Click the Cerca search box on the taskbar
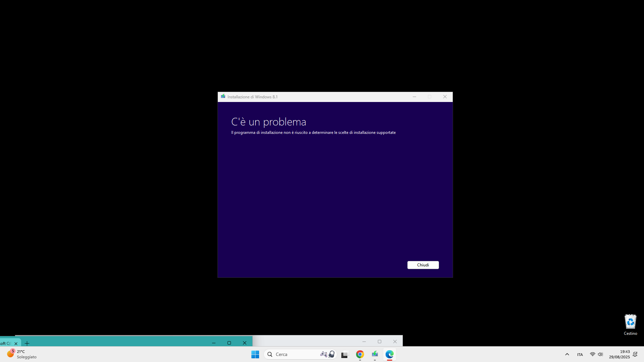This screenshot has height=362, width=644. coord(300,354)
